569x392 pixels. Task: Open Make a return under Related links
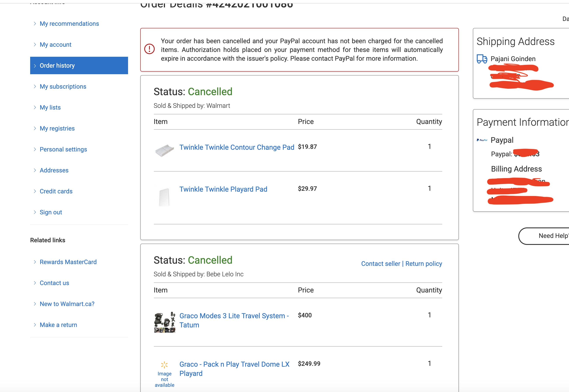coord(58,325)
